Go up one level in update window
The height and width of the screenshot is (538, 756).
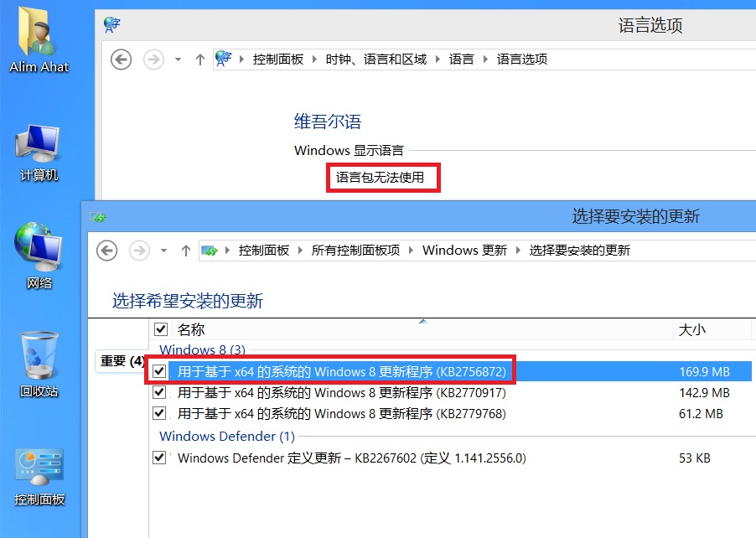tap(185, 251)
